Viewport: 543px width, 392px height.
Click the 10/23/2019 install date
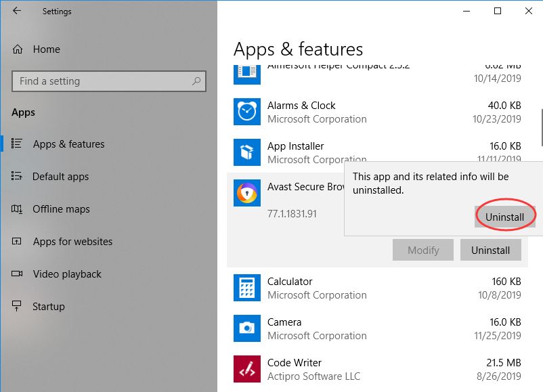[x=496, y=118]
